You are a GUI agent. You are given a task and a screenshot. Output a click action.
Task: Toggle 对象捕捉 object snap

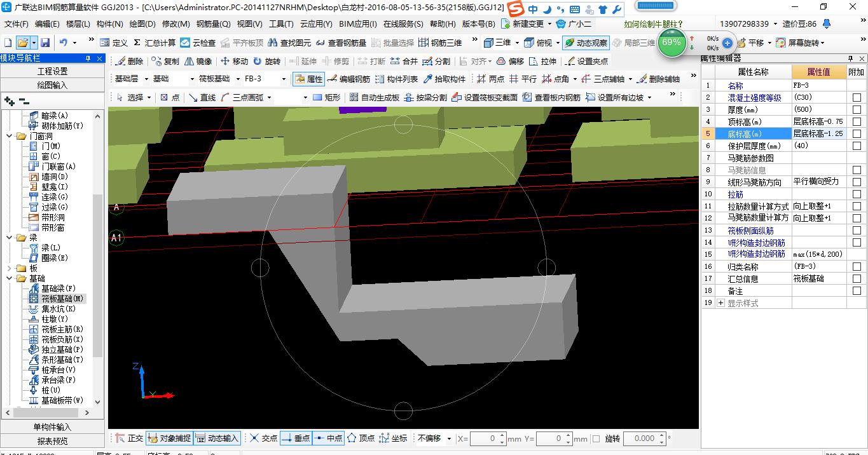pyautogui.click(x=169, y=438)
